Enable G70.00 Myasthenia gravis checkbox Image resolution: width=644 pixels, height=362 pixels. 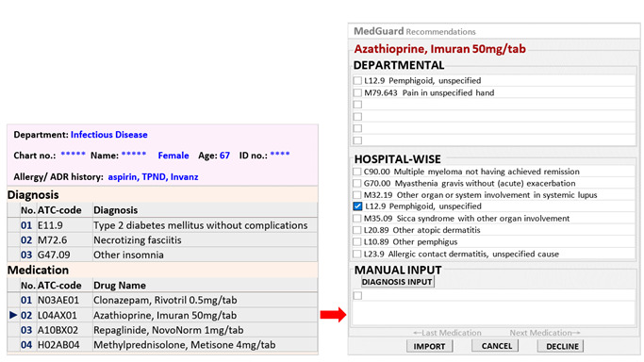[357, 183]
